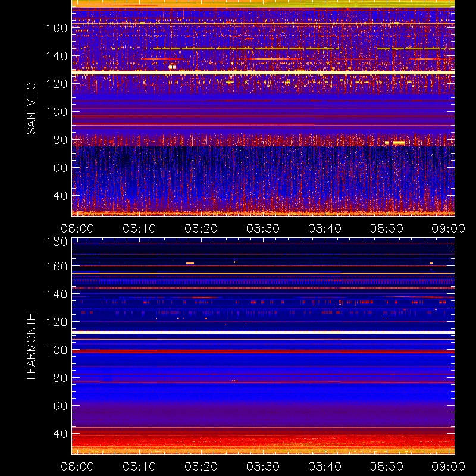The width and height of the screenshot is (476, 476).
Task: Click the 180 tick label on the Learmonth plot
Action: click(x=57, y=242)
